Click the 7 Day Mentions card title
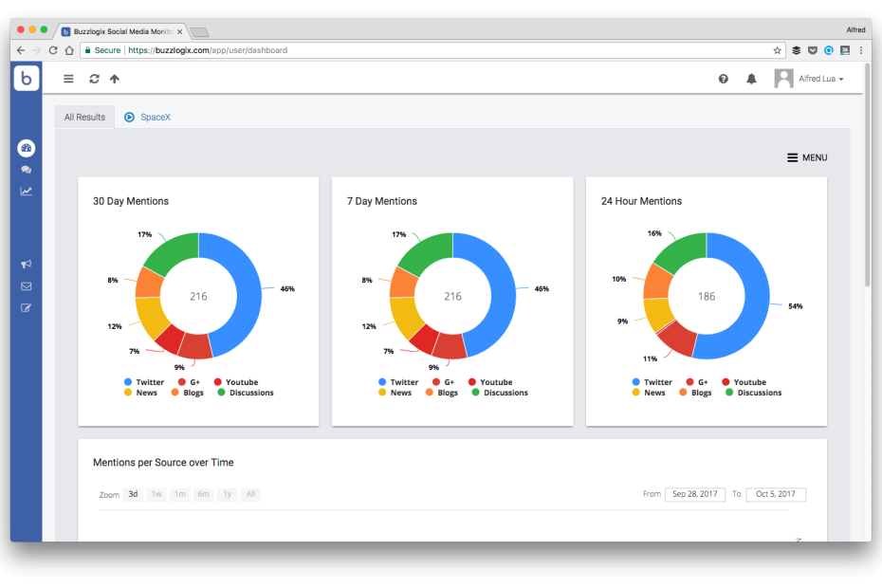The image size is (882, 588). (382, 201)
